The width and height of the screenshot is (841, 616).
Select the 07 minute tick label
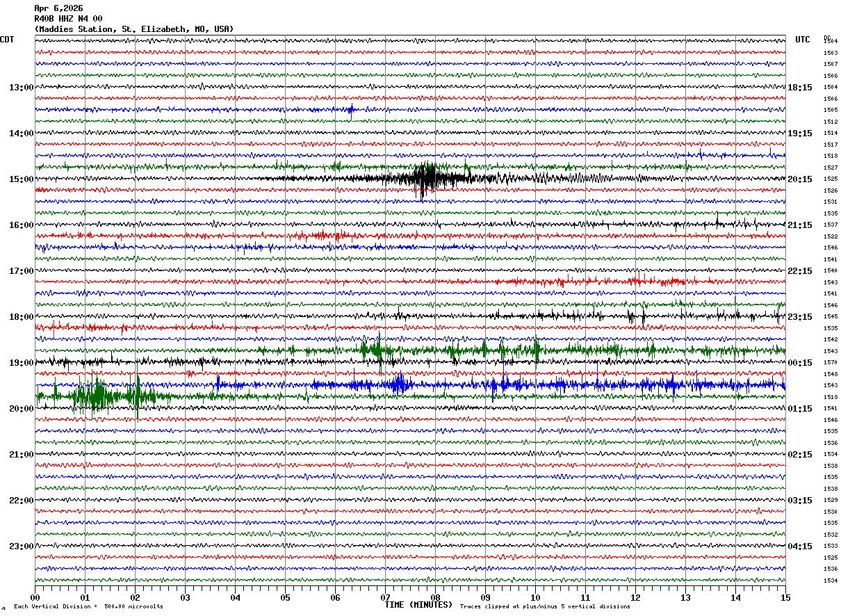click(x=385, y=597)
